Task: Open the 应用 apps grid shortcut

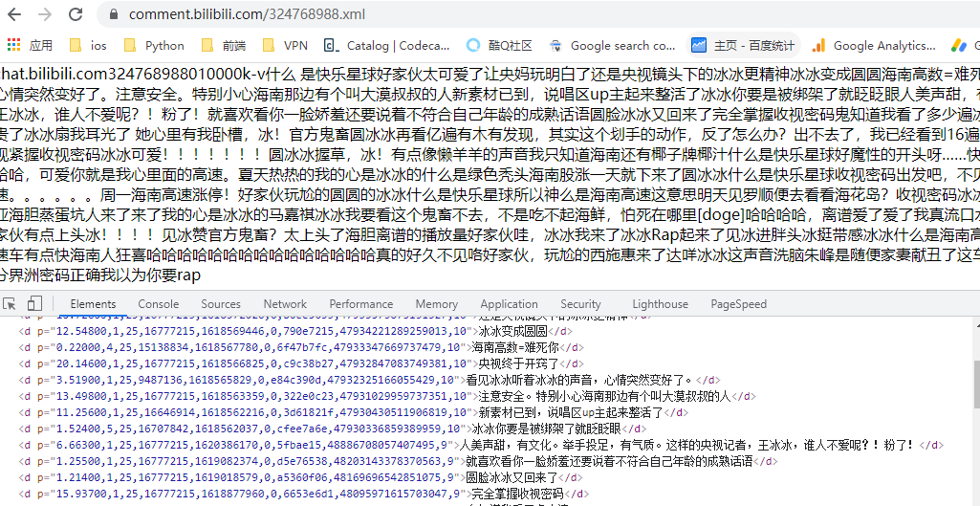Action: [30, 46]
